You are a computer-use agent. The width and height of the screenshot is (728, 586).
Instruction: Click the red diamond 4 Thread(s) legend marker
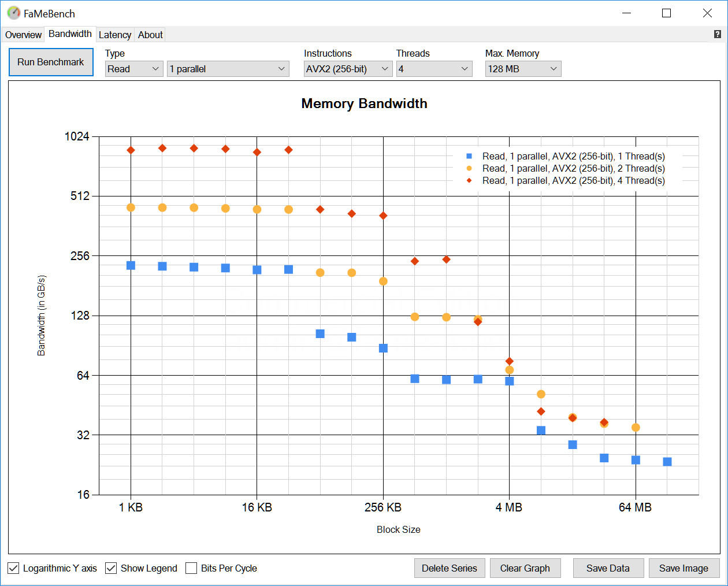[469, 180]
